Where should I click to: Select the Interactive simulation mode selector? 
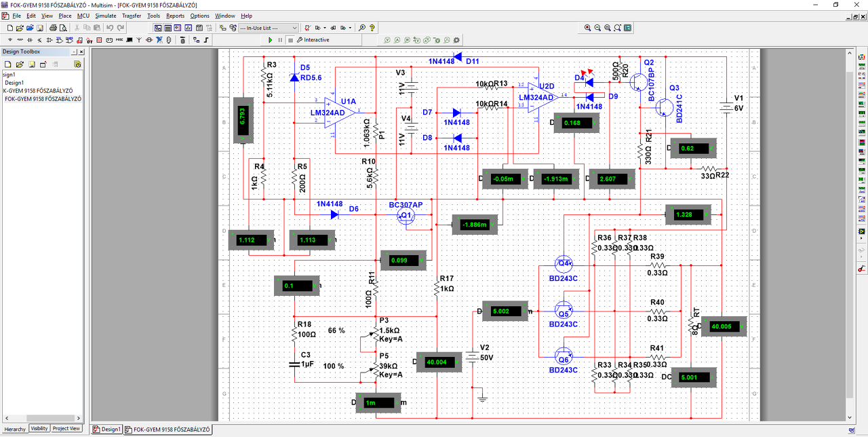click(x=313, y=40)
